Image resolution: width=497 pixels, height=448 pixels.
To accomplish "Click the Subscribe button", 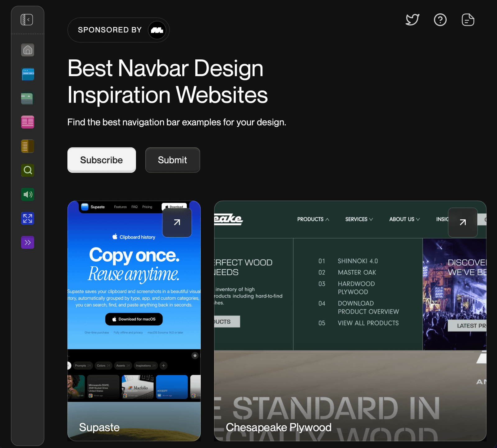I will [102, 160].
